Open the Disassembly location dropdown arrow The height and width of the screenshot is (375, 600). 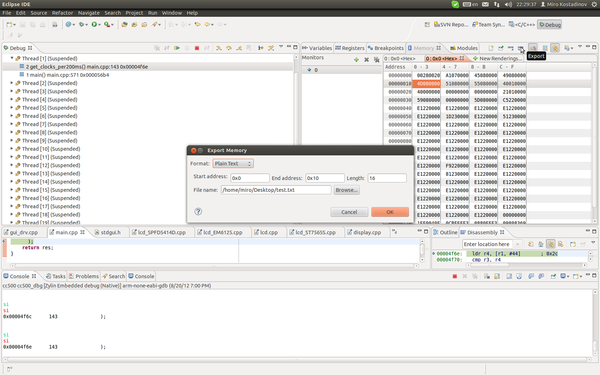tap(518, 244)
